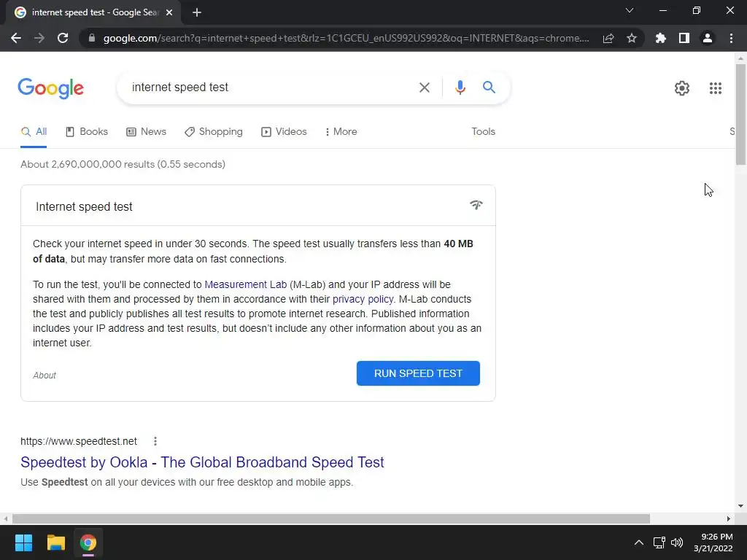Viewport: 747px width, 560px height.
Task: Open the Measurement Lab link
Action: [245, 285]
